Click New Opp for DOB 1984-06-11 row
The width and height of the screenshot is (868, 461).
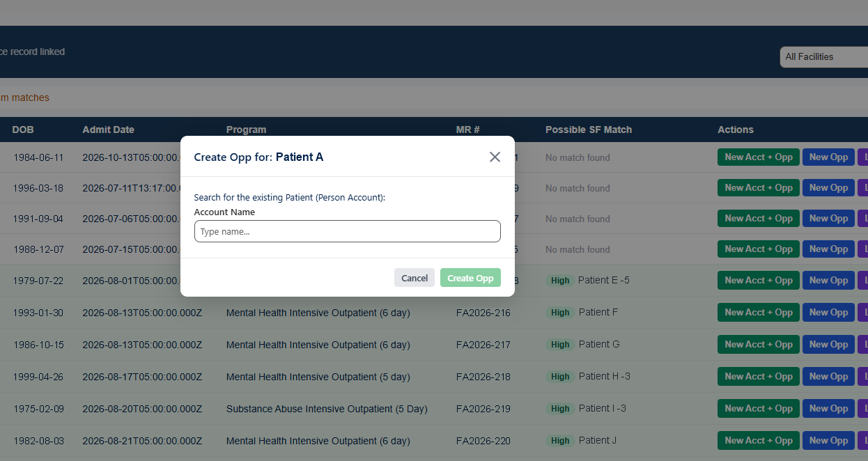coord(828,157)
